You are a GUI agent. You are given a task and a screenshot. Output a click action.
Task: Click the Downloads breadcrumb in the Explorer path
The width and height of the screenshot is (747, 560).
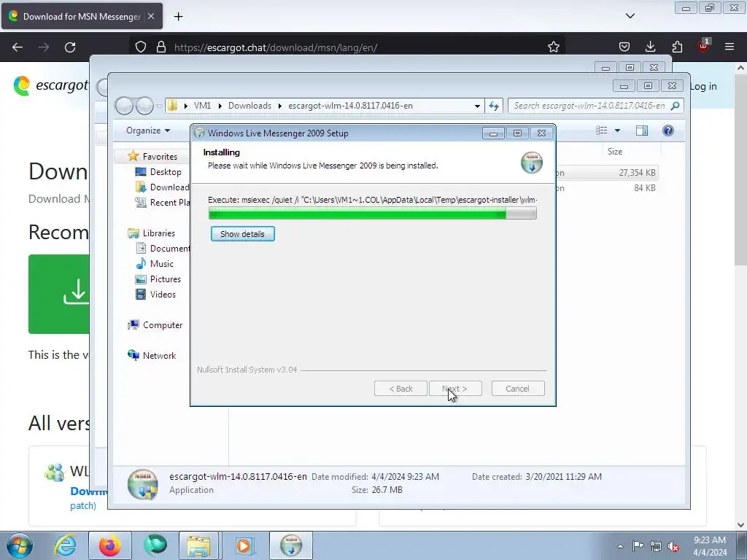(x=249, y=106)
